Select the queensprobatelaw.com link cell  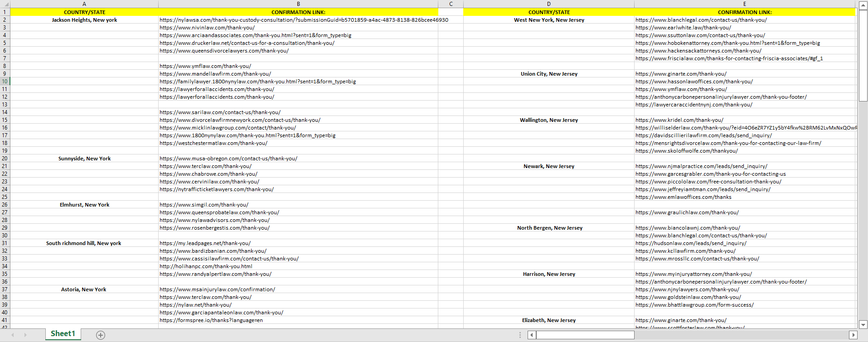coord(298,212)
